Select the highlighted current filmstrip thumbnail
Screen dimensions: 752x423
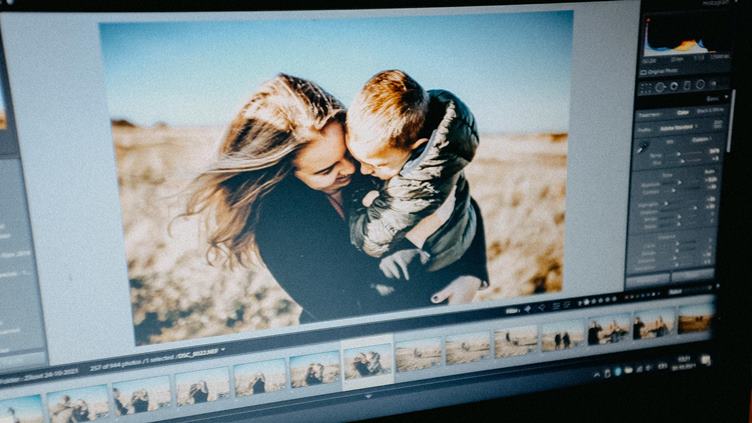pyautogui.click(x=367, y=363)
